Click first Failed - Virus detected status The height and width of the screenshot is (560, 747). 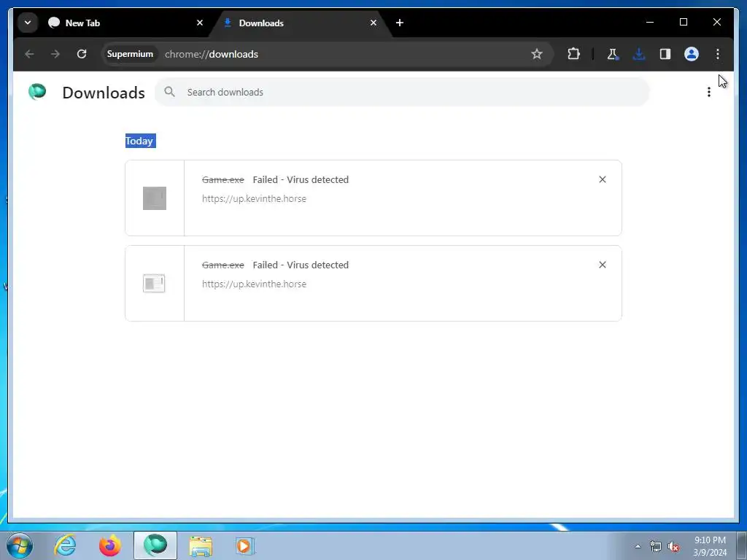pyautogui.click(x=301, y=180)
